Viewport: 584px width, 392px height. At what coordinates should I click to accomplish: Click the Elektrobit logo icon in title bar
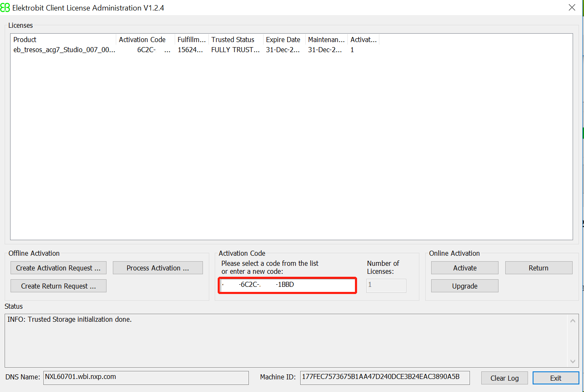5,8
